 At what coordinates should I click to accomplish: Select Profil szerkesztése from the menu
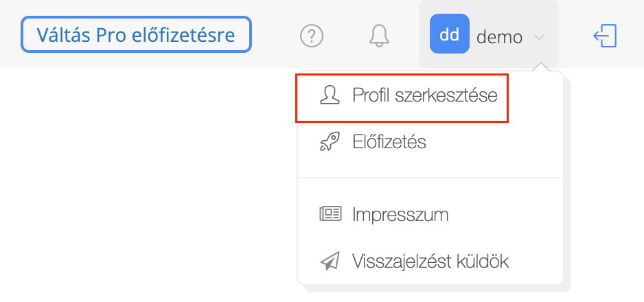425,95
